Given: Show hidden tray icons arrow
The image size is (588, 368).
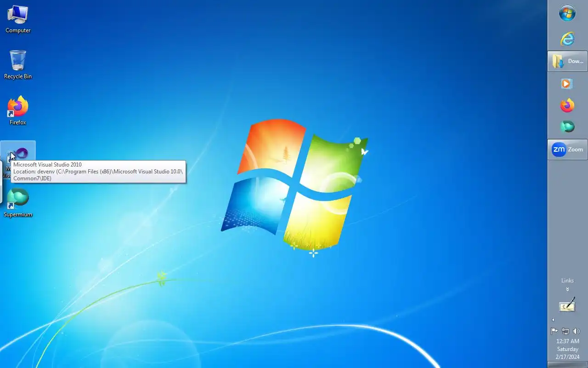Looking at the screenshot, I should coord(553,320).
